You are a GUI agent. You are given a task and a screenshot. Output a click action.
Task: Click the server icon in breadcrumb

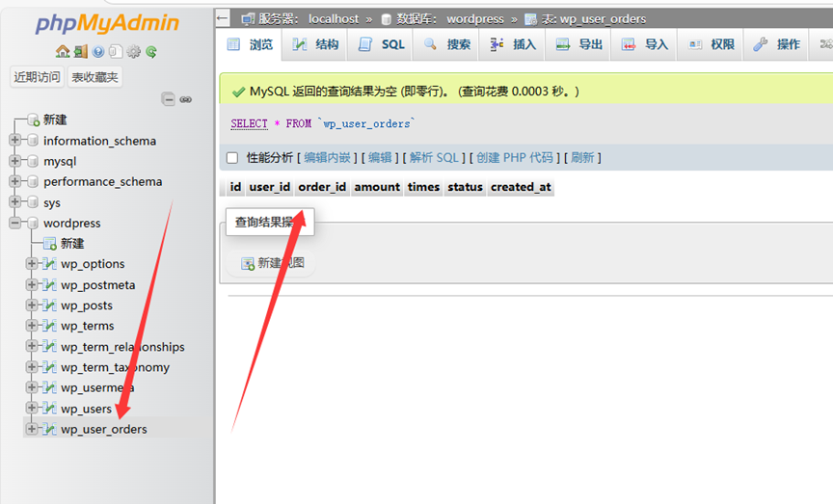248,19
